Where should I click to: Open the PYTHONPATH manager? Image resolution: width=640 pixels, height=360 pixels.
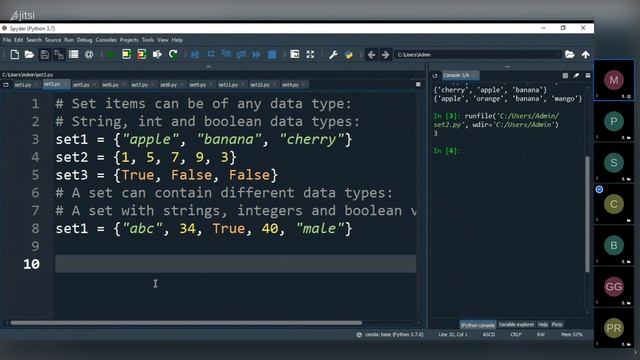pos(348,54)
